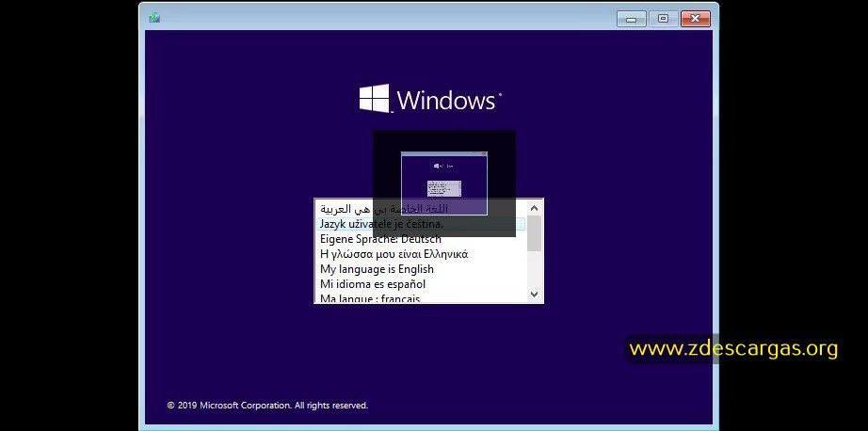868x431 pixels.
Task: Select the Arabic language option
Action: coord(421,209)
